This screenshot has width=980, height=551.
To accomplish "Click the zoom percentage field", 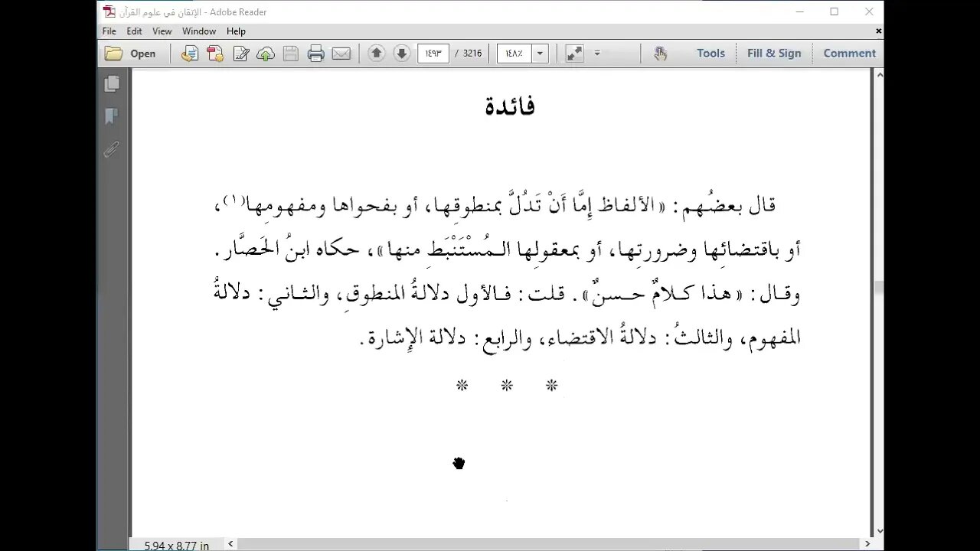I will [x=514, y=54].
